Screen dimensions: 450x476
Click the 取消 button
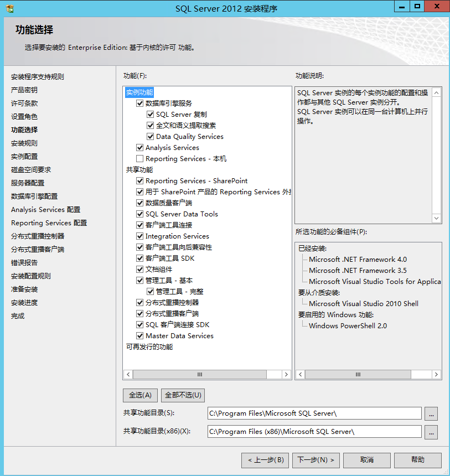(367, 460)
